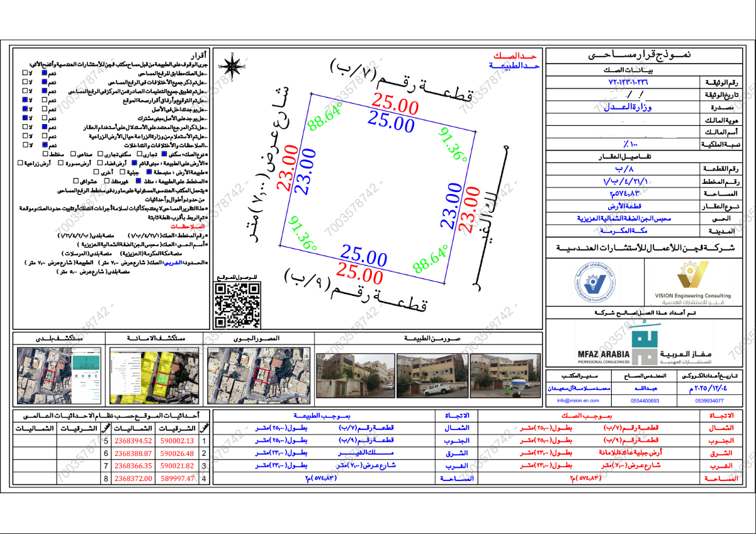Screen dimensions: 756x534
Task: Click the red 'الملاحظات' heading
Action: click(x=188, y=227)
